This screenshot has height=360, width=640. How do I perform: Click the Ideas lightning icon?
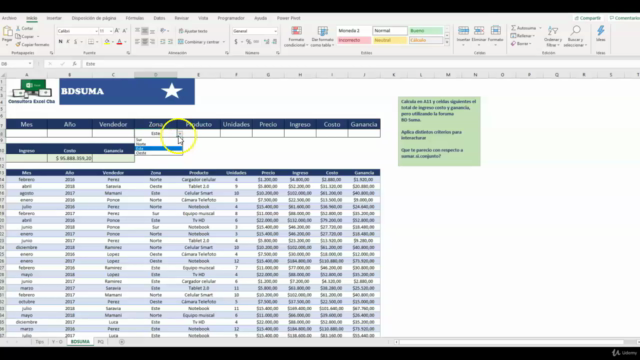[x=601, y=31]
